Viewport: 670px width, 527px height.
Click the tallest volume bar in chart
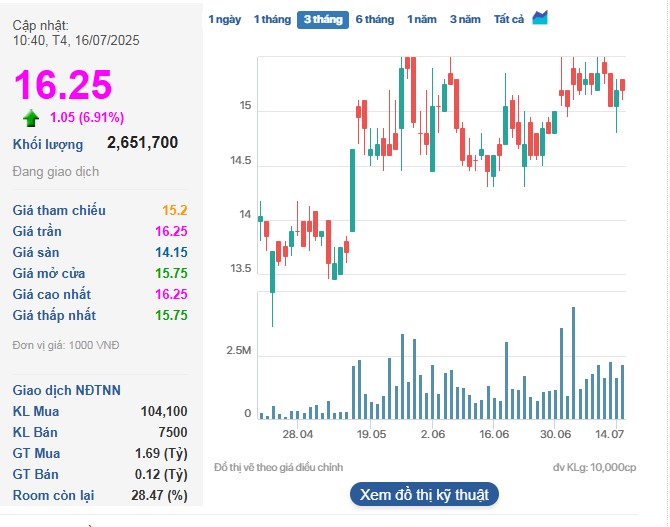tap(573, 362)
